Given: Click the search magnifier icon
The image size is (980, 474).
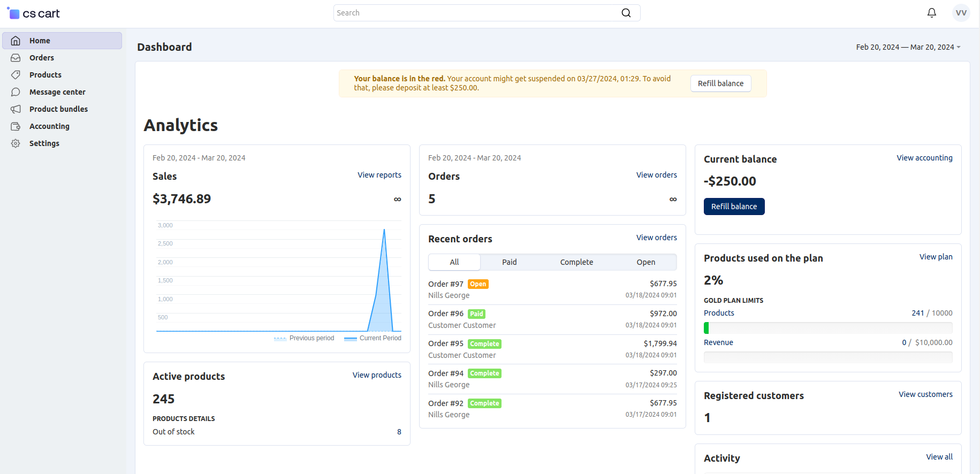Looking at the screenshot, I should pos(626,13).
